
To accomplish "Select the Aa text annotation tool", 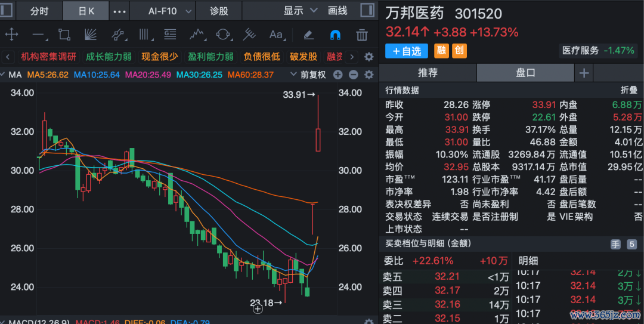I will [x=276, y=35].
